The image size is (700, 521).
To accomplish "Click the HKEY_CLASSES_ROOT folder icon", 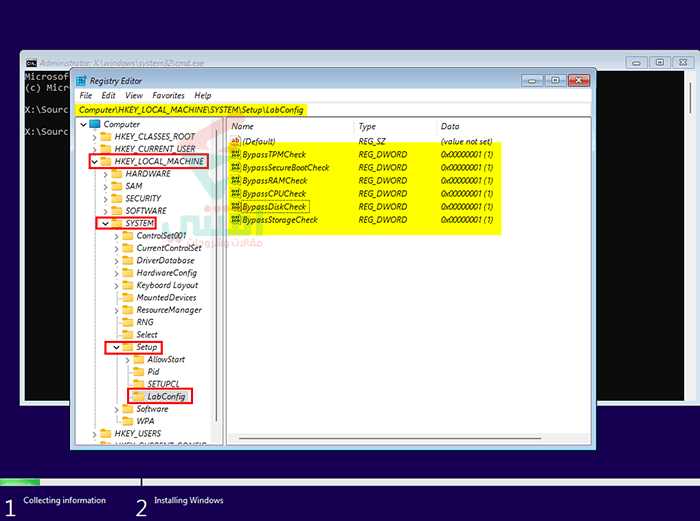I will pyautogui.click(x=106, y=136).
